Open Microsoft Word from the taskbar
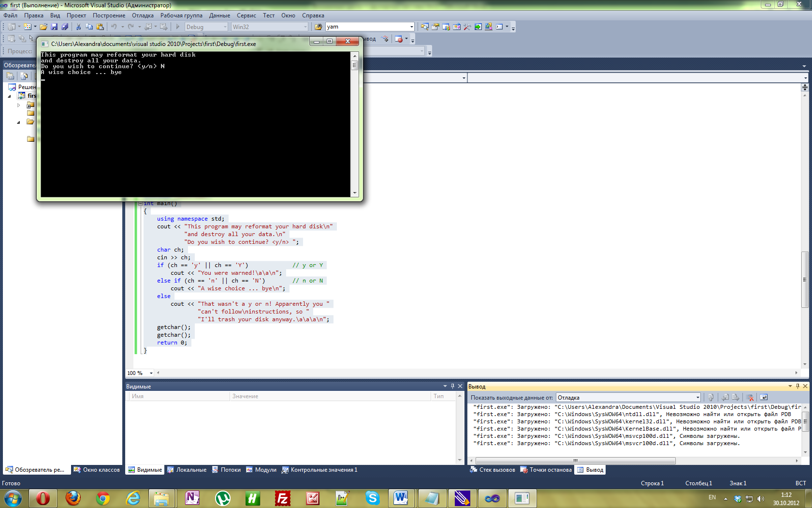 pos(400,497)
